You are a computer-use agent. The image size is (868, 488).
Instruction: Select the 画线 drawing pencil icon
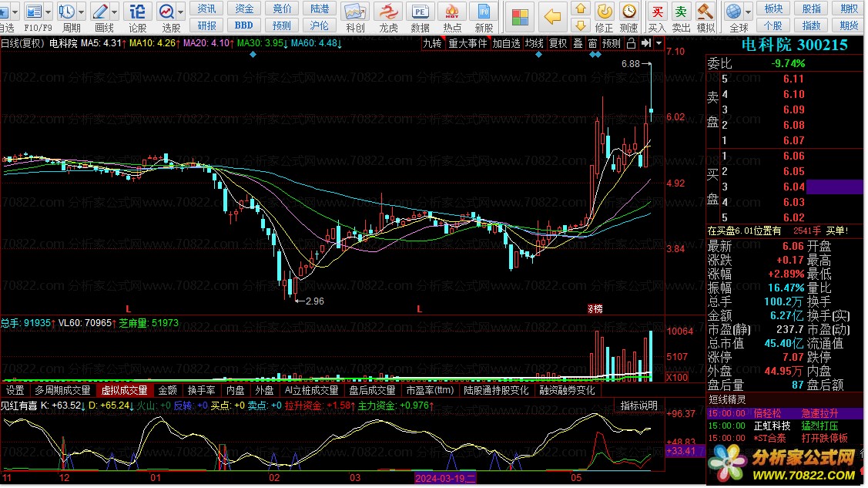coord(100,11)
